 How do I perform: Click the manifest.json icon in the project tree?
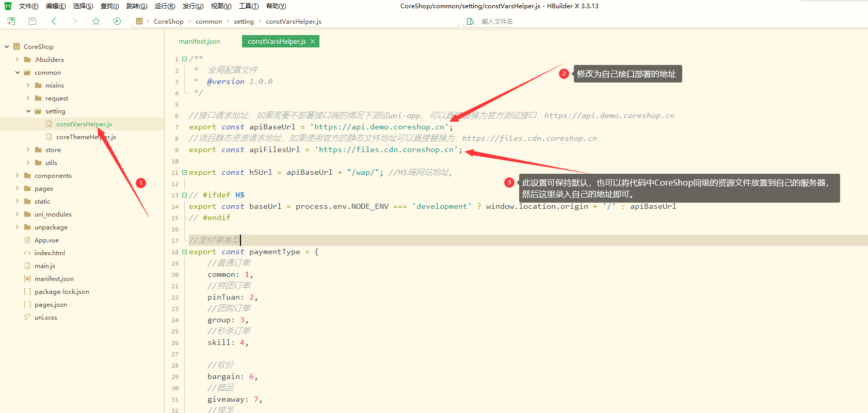pos(27,279)
